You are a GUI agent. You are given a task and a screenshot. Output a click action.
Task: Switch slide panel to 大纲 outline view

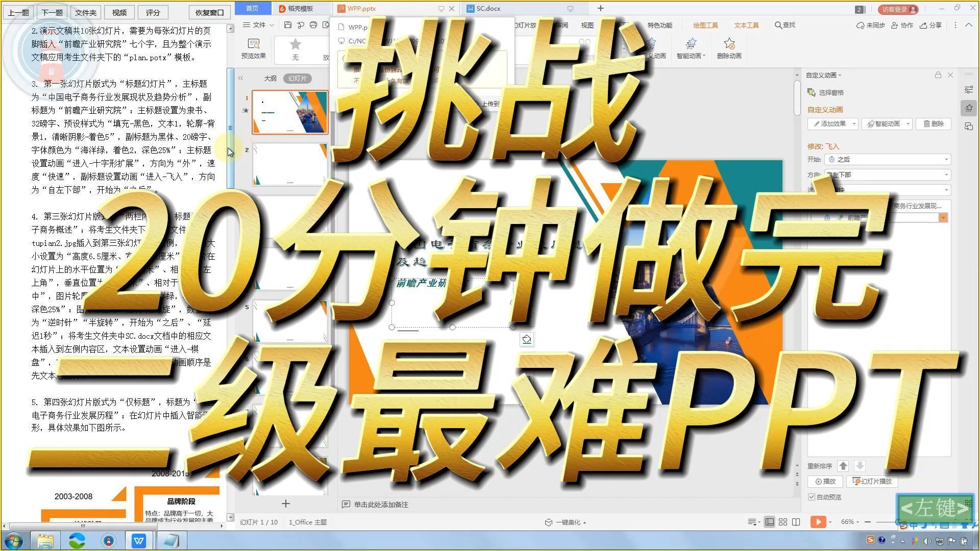point(270,78)
